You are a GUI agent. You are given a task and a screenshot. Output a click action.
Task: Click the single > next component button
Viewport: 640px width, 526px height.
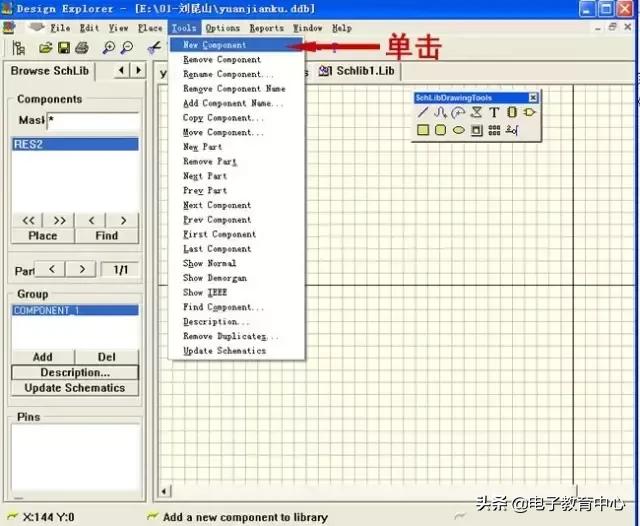(x=123, y=221)
